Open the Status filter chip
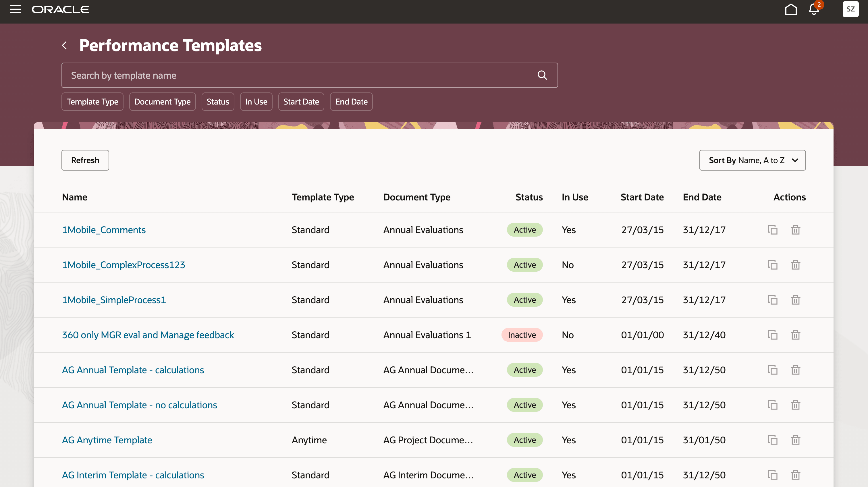The width and height of the screenshot is (868, 487). pos(218,102)
